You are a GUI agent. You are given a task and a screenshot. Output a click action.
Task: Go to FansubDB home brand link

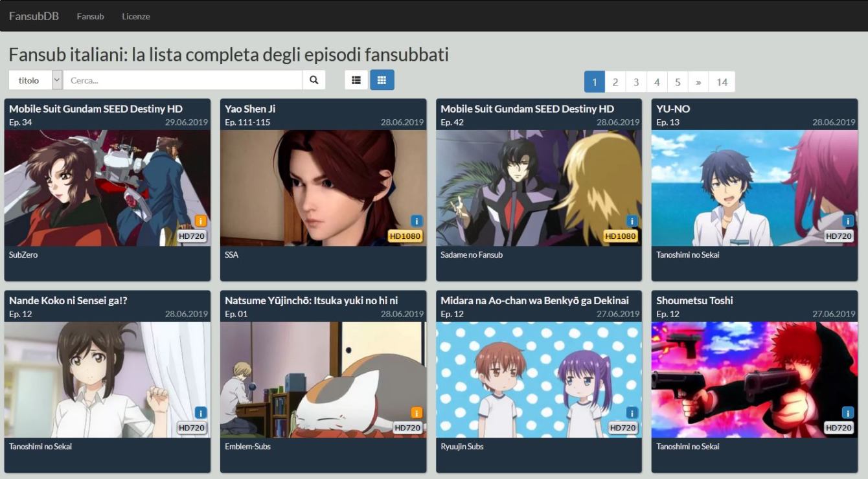click(34, 16)
